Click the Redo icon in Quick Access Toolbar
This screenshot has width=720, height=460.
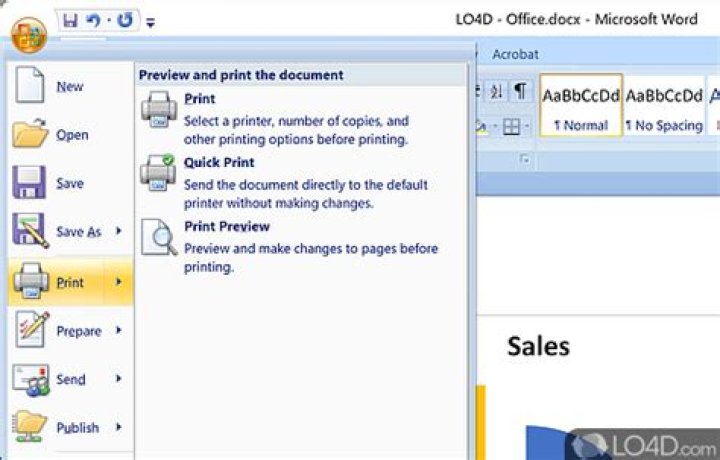point(125,21)
